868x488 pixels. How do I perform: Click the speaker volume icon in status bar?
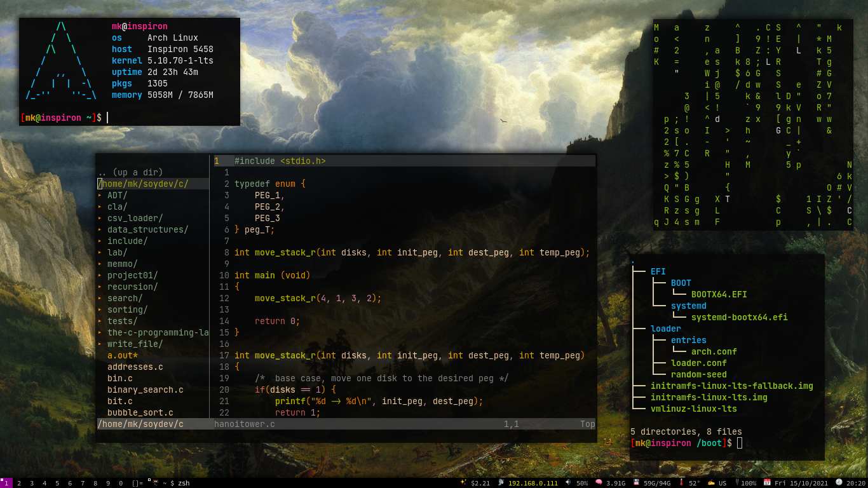(x=568, y=482)
